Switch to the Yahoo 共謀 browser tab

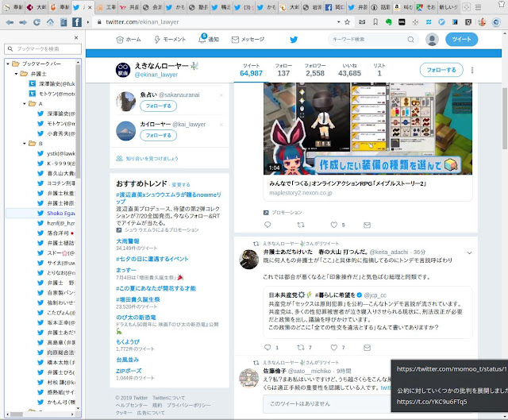tap(129, 7)
